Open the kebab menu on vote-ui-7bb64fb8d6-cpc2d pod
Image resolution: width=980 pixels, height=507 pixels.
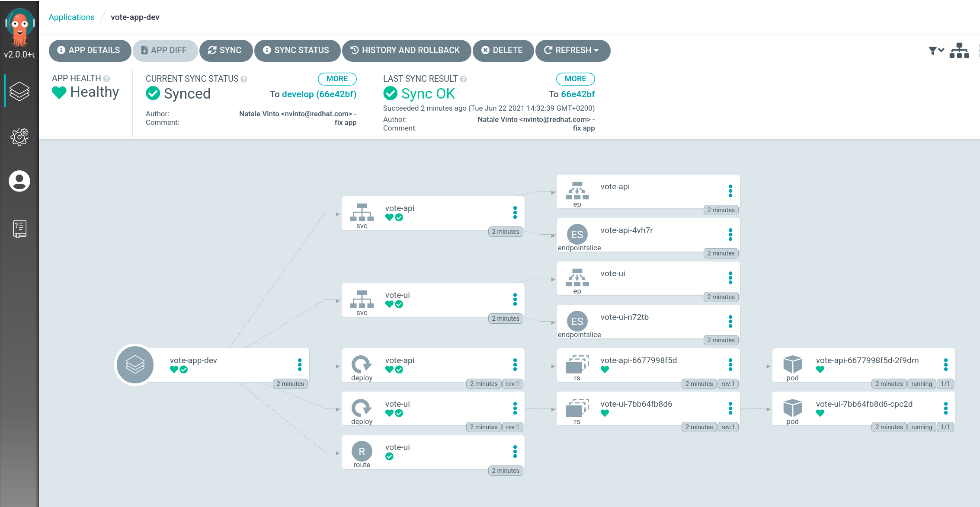click(x=945, y=408)
